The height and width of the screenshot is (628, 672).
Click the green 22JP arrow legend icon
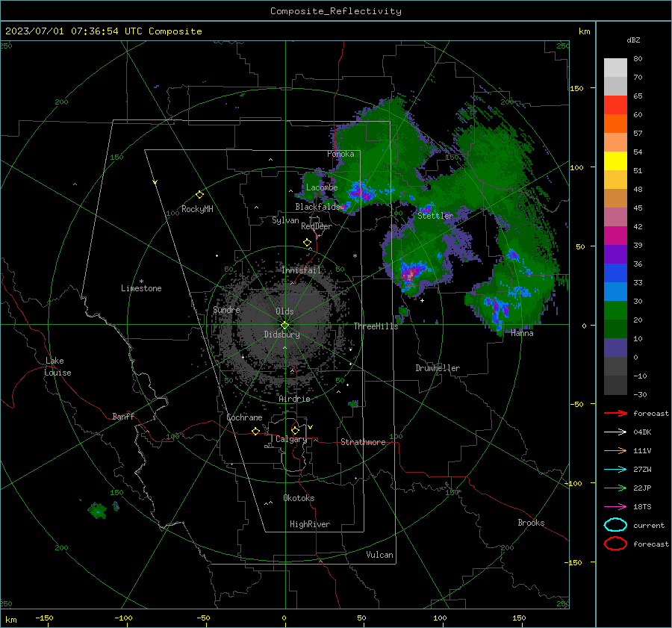click(x=615, y=488)
